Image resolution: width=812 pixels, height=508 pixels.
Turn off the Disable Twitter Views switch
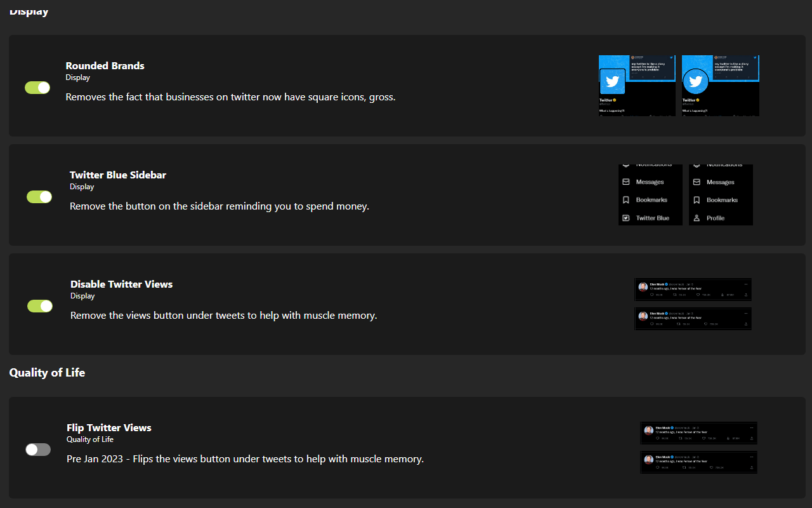point(40,306)
